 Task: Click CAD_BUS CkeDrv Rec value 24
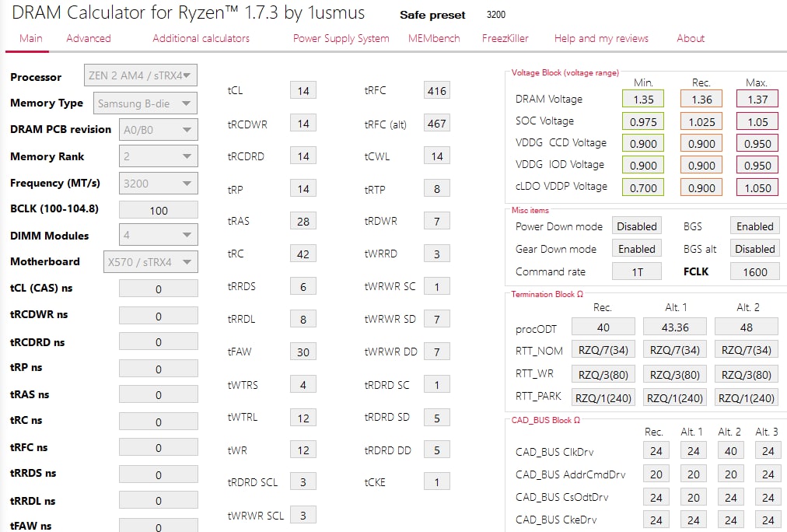coord(656,520)
